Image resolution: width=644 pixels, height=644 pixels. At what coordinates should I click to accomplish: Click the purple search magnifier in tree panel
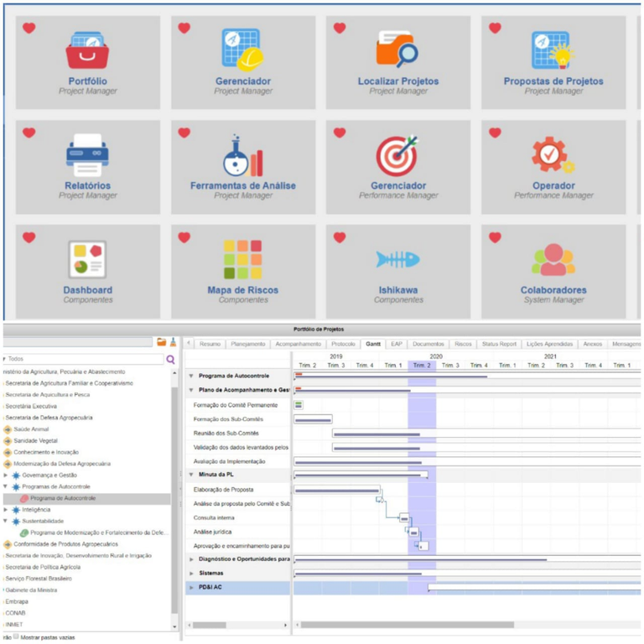[x=171, y=359]
